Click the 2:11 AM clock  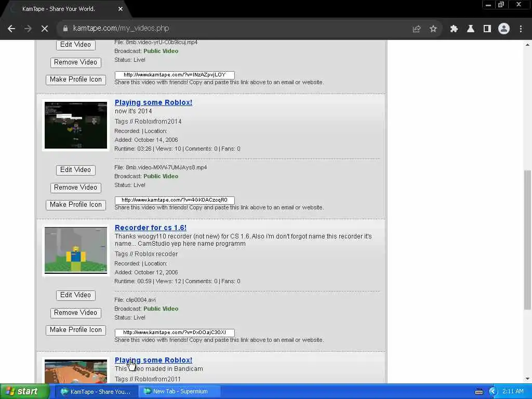(513, 392)
